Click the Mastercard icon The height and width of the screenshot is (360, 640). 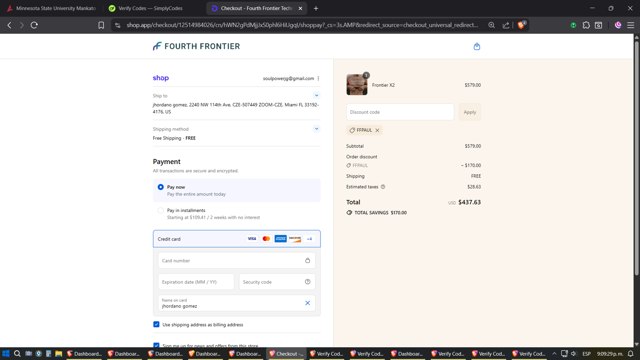click(x=266, y=239)
